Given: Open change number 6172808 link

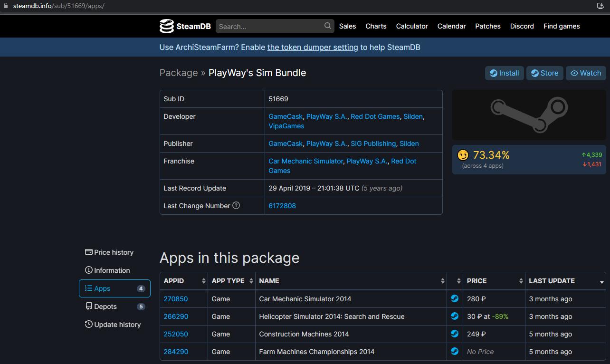Looking at the screenshot, I should click(282, 206).
